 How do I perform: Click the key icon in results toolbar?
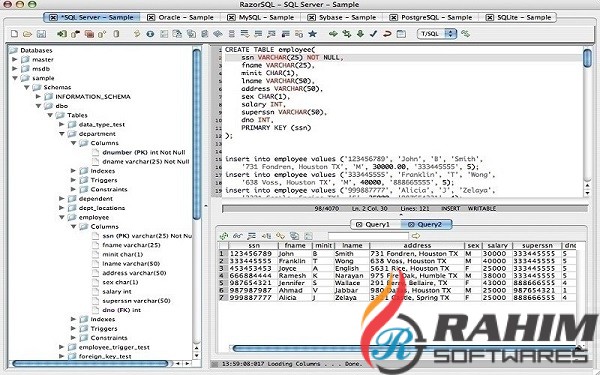click(280, 236)
